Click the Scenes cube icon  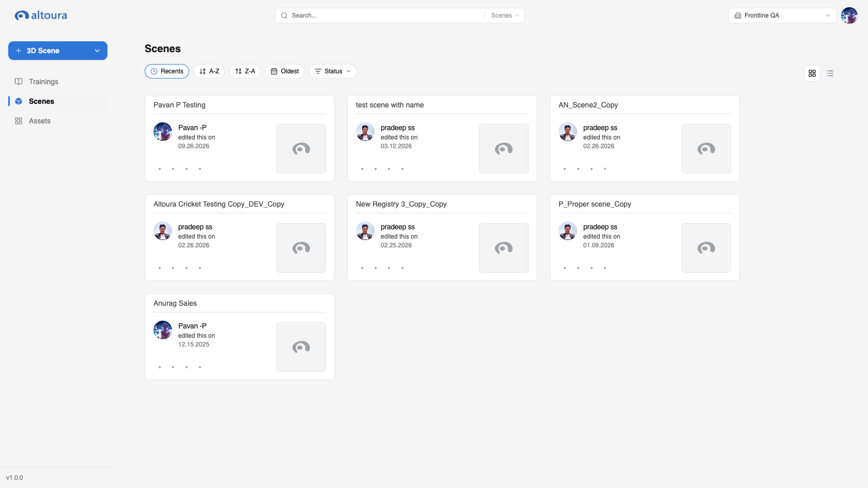(x=19, y=101)
